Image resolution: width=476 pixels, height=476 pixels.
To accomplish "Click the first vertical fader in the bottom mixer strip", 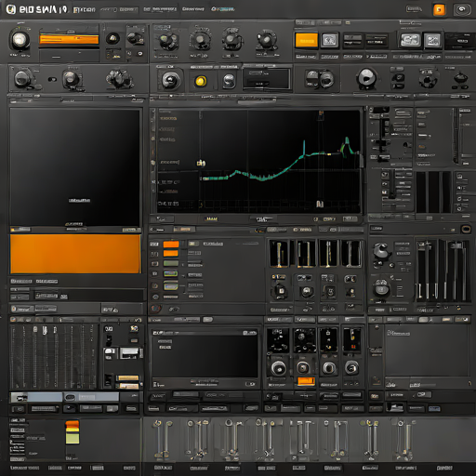I will coord(163,441).
